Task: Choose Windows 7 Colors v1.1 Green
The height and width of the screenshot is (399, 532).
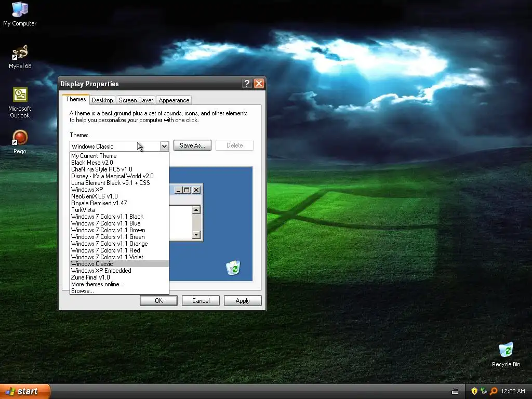Action: (119, 237)
